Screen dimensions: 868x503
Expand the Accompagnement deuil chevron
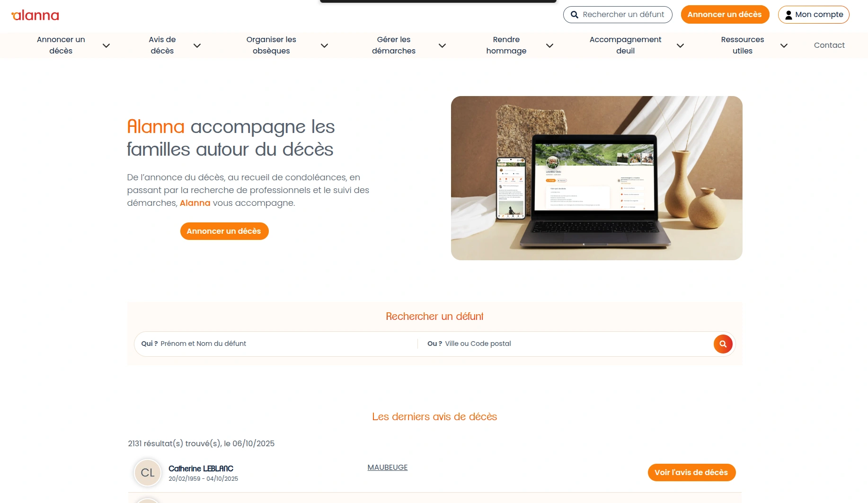[x=680, y=46]
